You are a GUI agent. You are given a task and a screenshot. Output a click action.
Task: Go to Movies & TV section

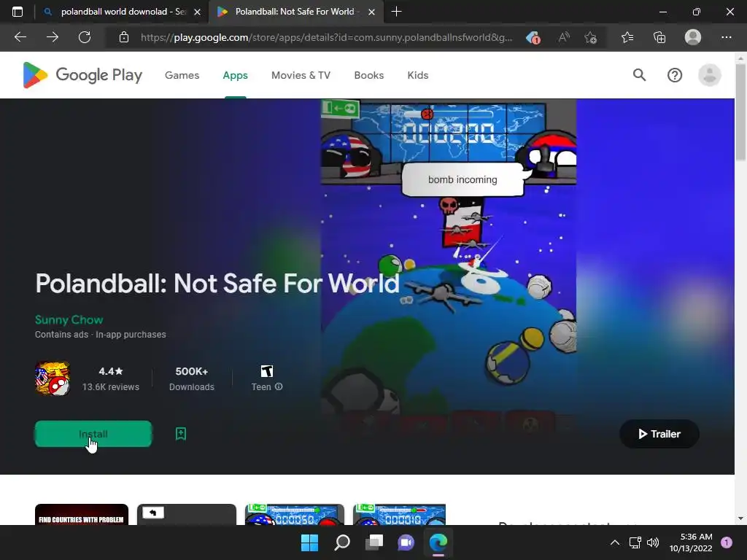(301, 75)
